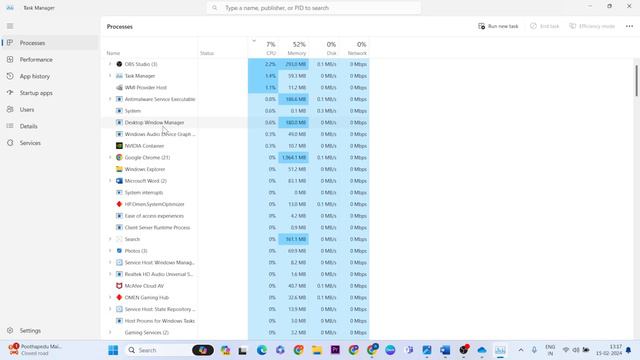Click the End task button
640x360 pixels.
pos(544,26)
